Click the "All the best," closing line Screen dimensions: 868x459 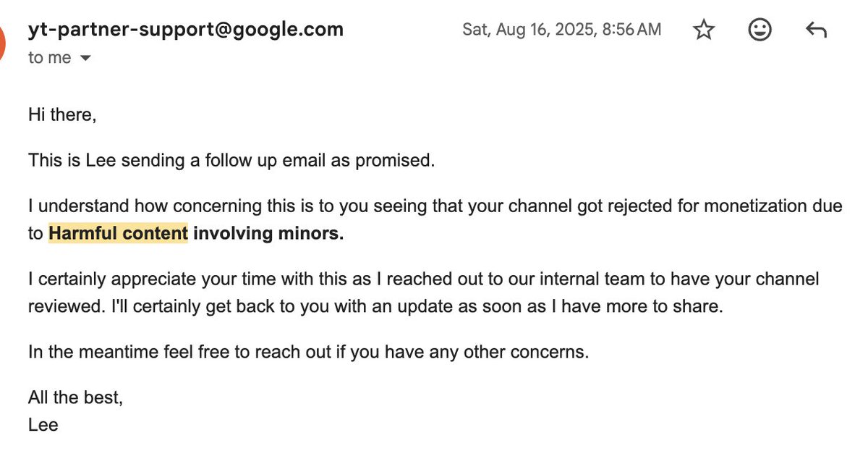pos(75,397)
